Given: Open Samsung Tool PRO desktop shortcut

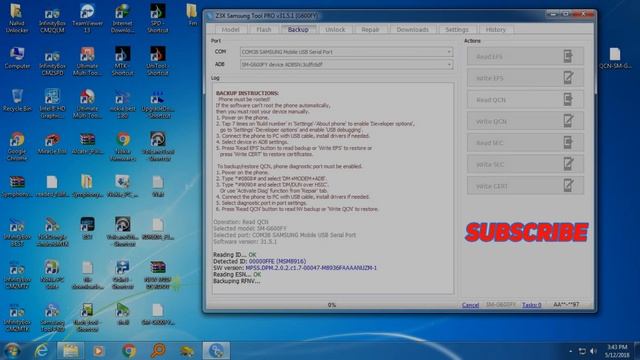Looking at the screenshot, I should click(x=52, y=318).
